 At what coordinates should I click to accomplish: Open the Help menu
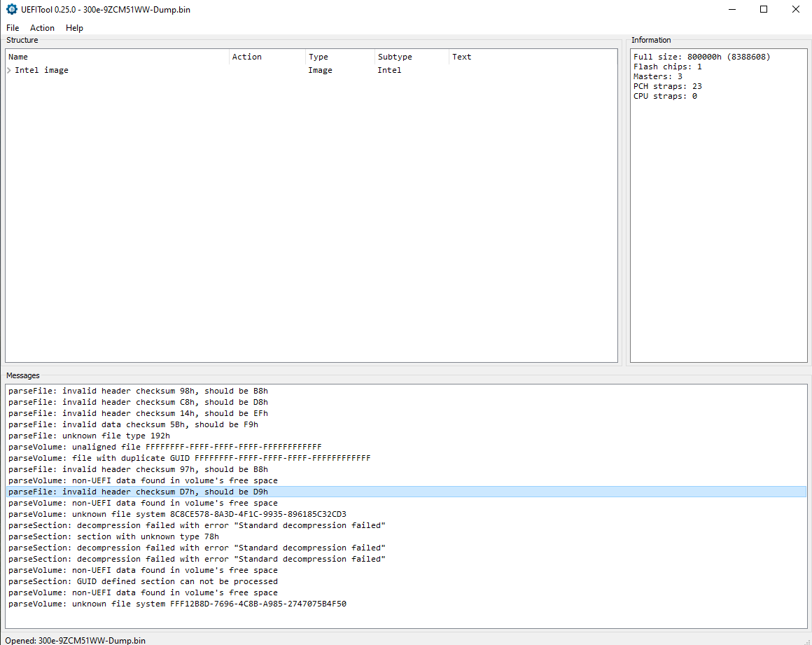[x=74, y=28]
